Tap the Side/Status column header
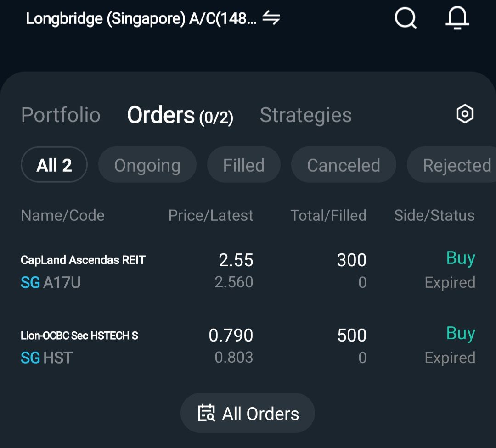The image size is (496, 448). (x=434, y=215)
